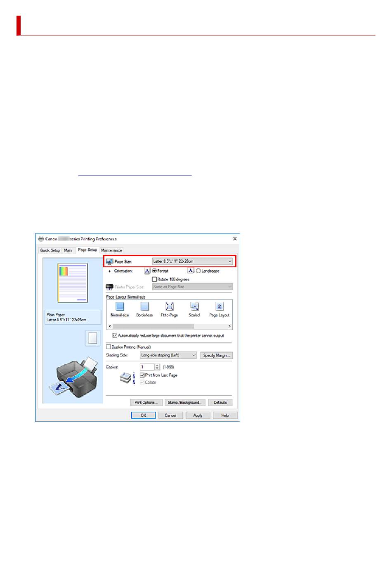Screen dimensions: 392x577
Task: Enable Duplex Printing (Manual) checkbox
Action: tap(109, 347)
